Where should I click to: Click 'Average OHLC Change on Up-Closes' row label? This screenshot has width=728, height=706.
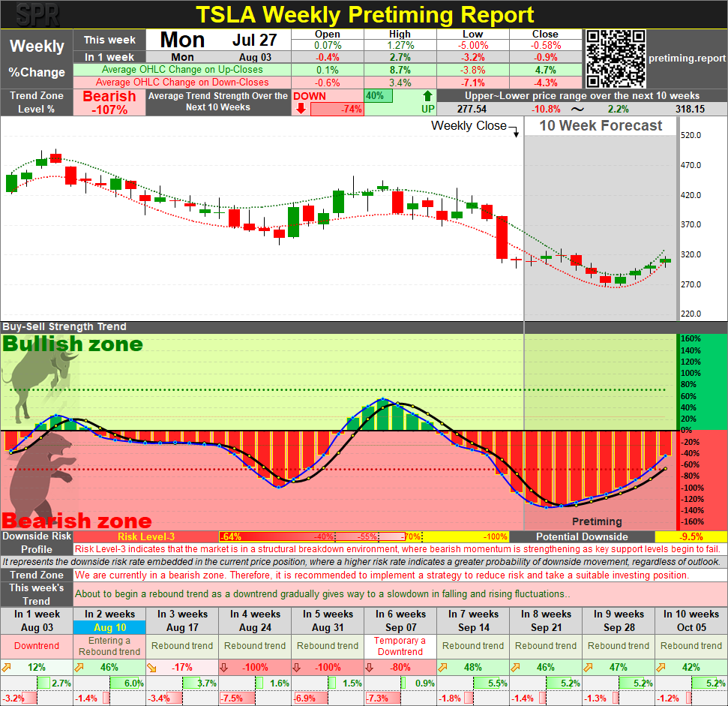[x=182, y=70]
